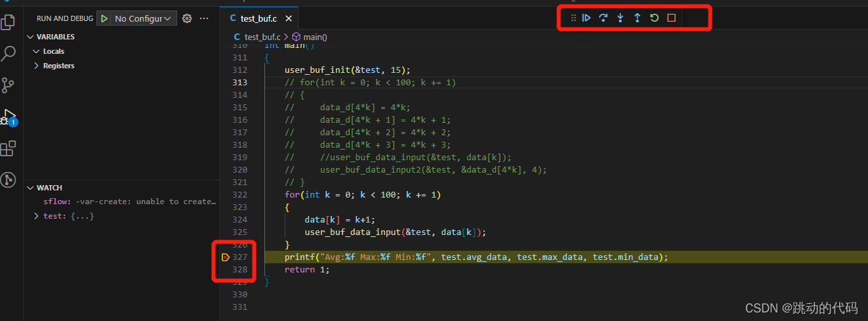Click line number 328 in gutter
868x321 pixels.
click(x=239, y=270)
